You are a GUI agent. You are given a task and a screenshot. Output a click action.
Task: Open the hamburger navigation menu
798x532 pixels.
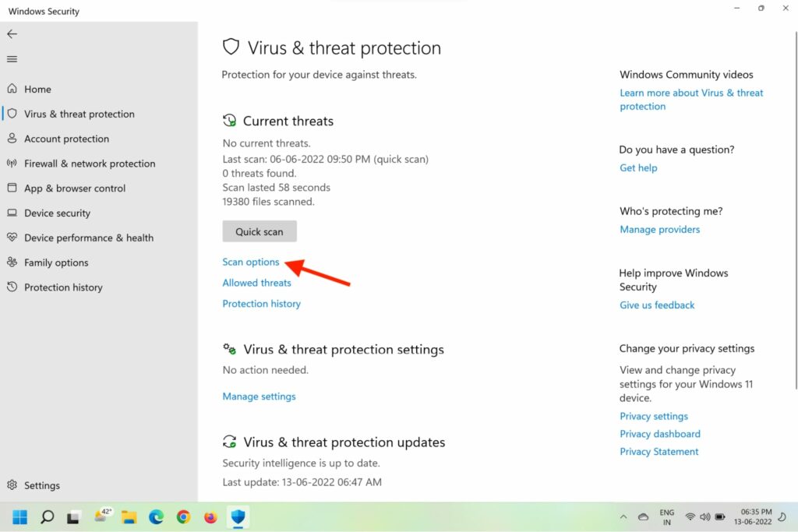pos(12,59)
